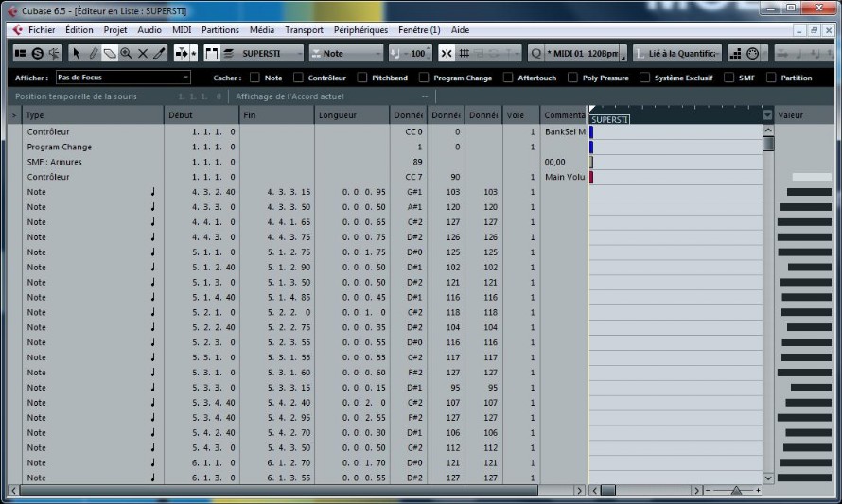Click the Fin column header
Screen dimensions: 842x504
tap(277, 115)
